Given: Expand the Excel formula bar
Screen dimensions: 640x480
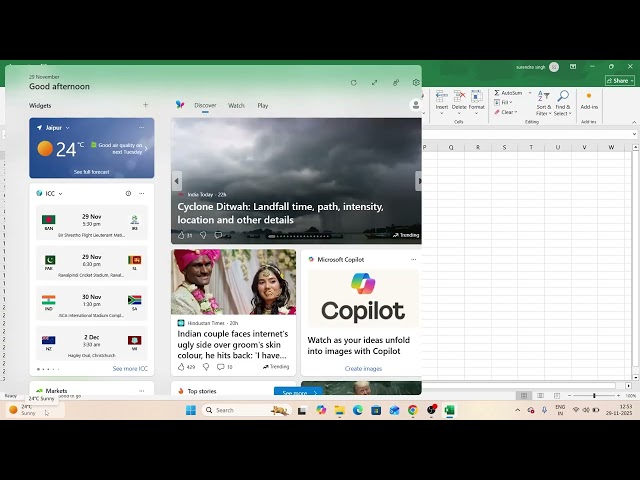Looking at the screenshot, I should point(634,134).
